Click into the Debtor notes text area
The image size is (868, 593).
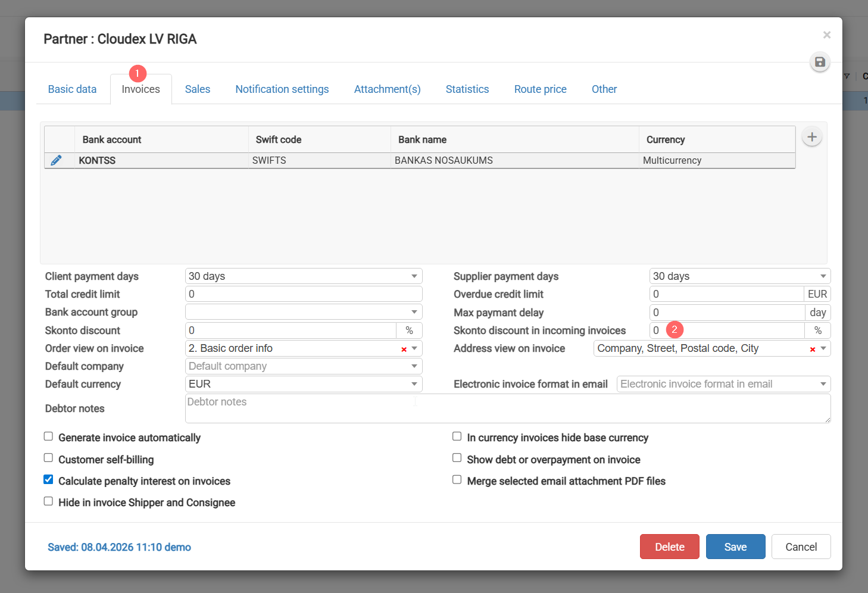[508, 408]
